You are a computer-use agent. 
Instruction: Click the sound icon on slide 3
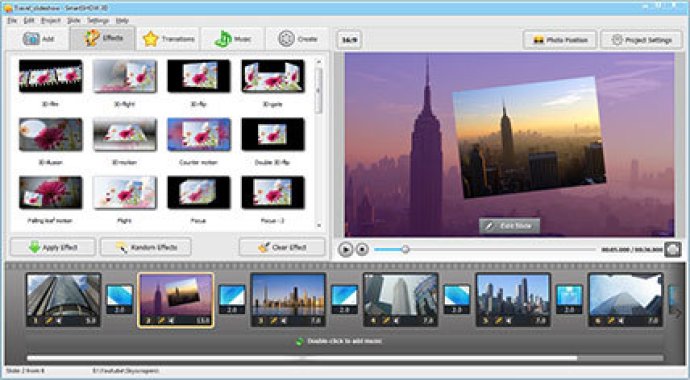tap(284, 321)
